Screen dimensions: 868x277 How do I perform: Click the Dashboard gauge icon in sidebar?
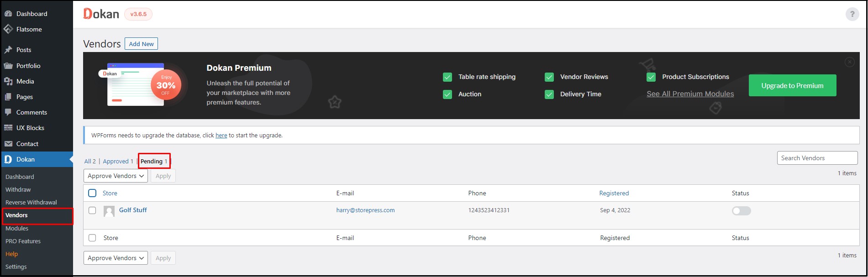point(8,14)
